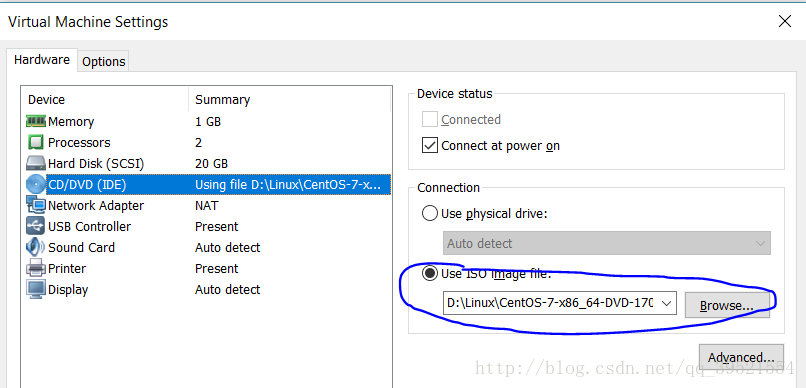Toggle the Connect at power on checkbox
Image resolution: width=806 pixels, height=388 pixels.
(429, 146)
